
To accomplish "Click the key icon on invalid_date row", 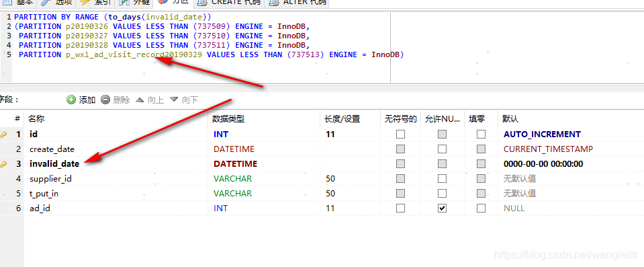I will (x=4, y=163).
